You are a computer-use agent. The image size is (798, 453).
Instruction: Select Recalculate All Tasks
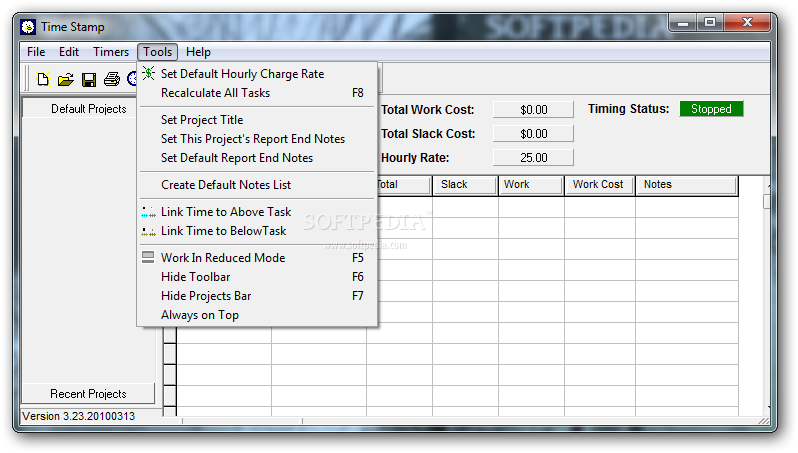pos(259,93)
